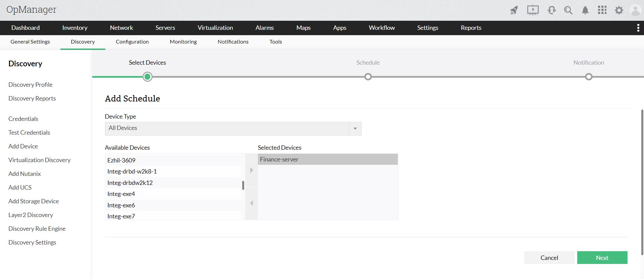Click the Select Devices step marker

[x=147, y=77]
